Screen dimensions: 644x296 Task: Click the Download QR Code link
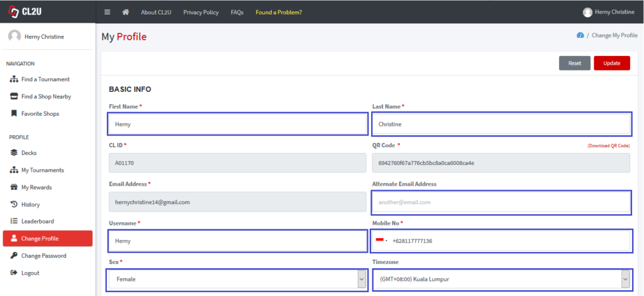[608, 146]
